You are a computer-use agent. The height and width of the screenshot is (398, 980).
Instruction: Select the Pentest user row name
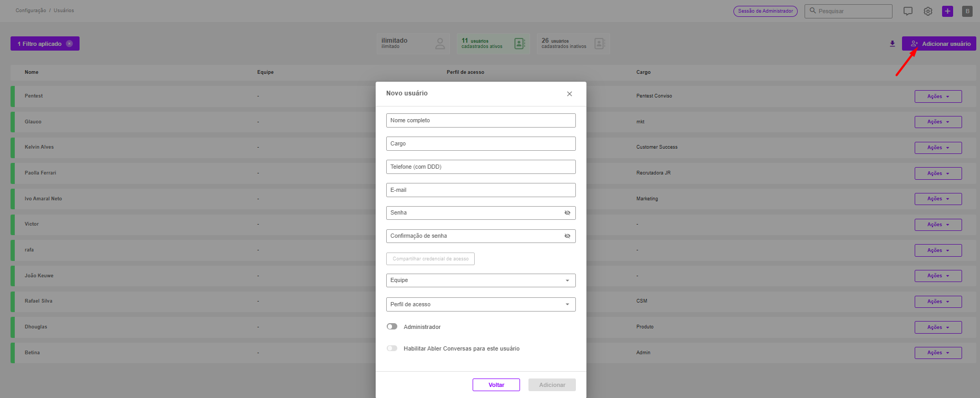point(34,96)
